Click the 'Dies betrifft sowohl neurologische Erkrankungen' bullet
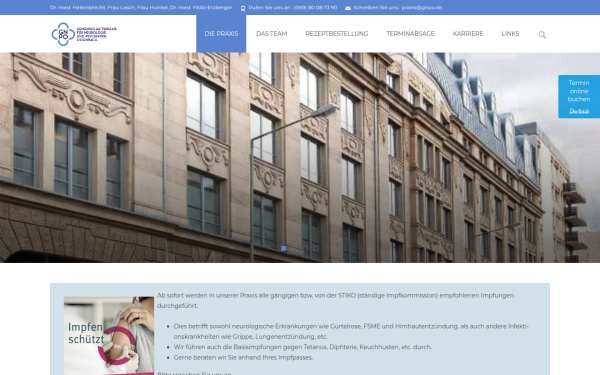This screenshot has width=600, height=375. (351, 331)
